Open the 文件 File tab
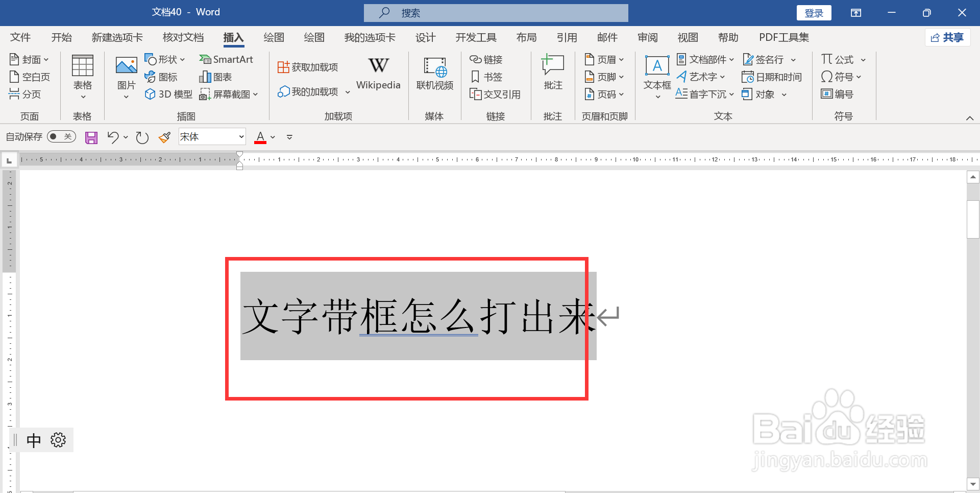This screenshot has width=980, height=493. (20, 38)
